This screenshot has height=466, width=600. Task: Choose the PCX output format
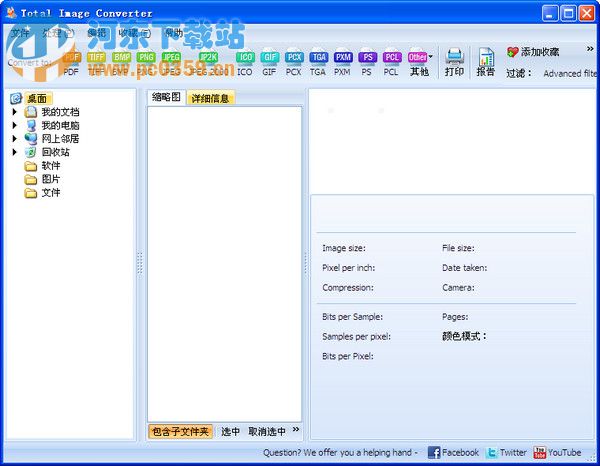pos(294,64)
